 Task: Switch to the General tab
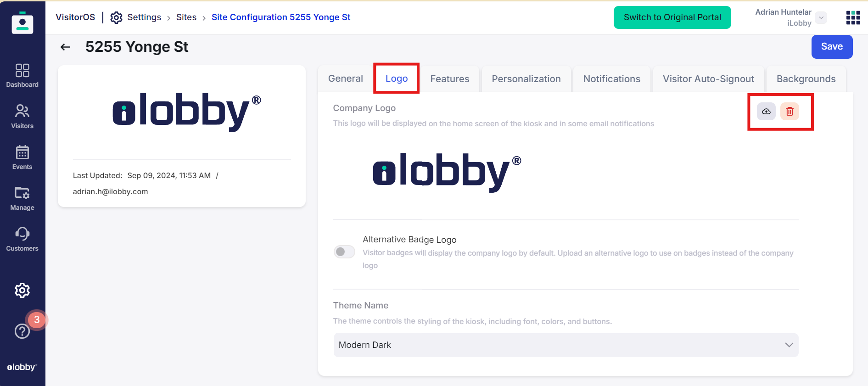tap(346, 79)
